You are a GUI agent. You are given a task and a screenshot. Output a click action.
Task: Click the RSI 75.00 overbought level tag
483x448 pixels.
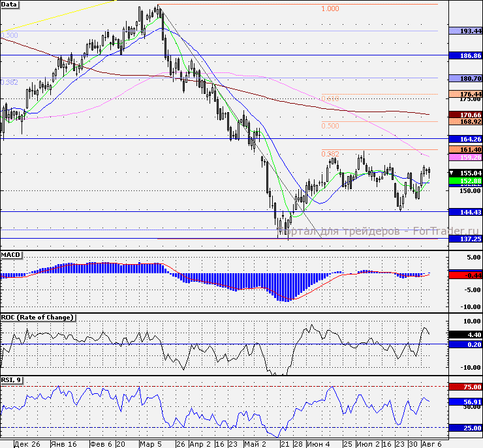tap(465, 387)
